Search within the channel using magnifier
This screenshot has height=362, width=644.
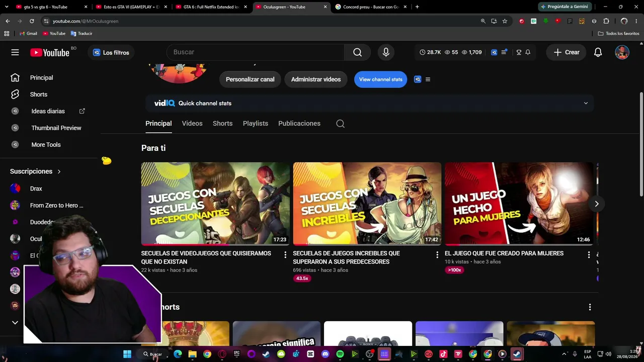pyautogui.click(x=341, y=124)
